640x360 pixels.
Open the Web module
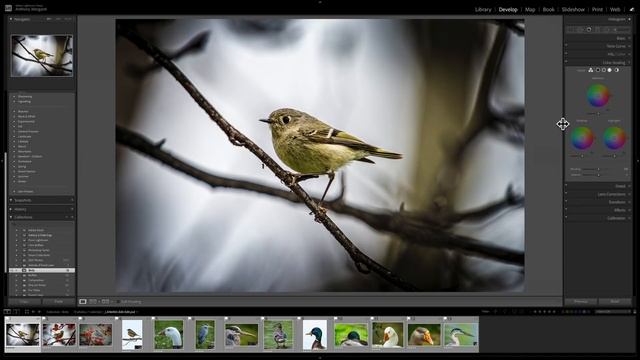coord(615,9)
